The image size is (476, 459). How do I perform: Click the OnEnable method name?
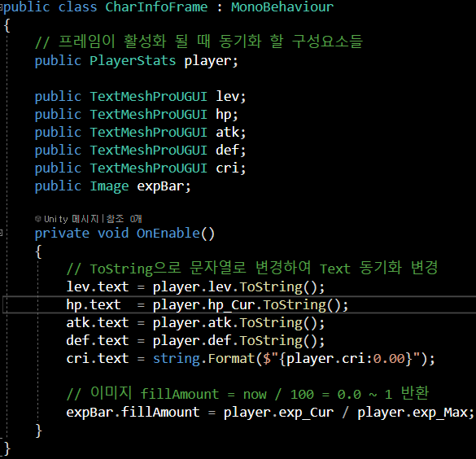coord(168,233)
